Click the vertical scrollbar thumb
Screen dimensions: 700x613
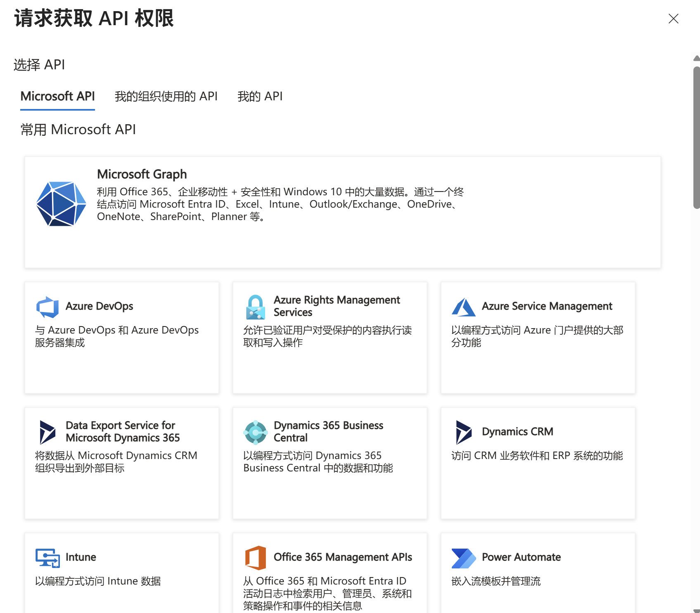point(697,137)
